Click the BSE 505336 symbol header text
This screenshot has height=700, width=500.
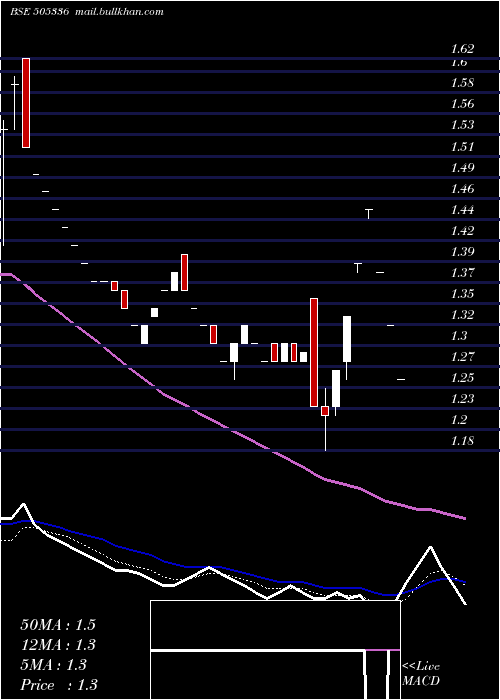coord(39,12)
